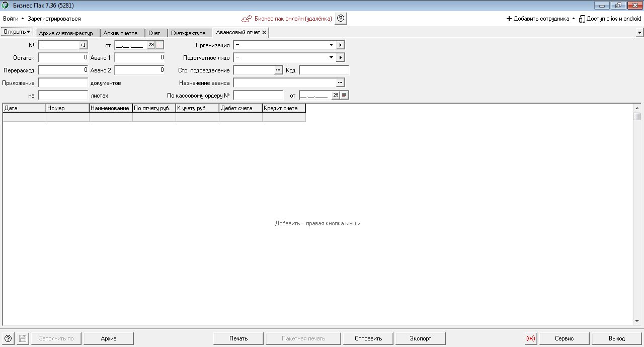Screen dimensions: 644x347
Task: Close the Авансовый отчет tab
Action: tap(264, 32)
